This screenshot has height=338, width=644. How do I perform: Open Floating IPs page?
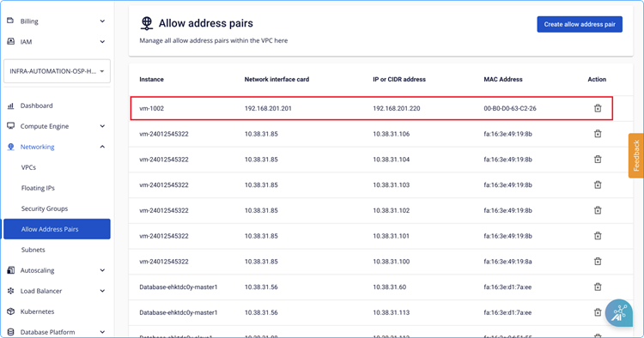tap(38, 188)
